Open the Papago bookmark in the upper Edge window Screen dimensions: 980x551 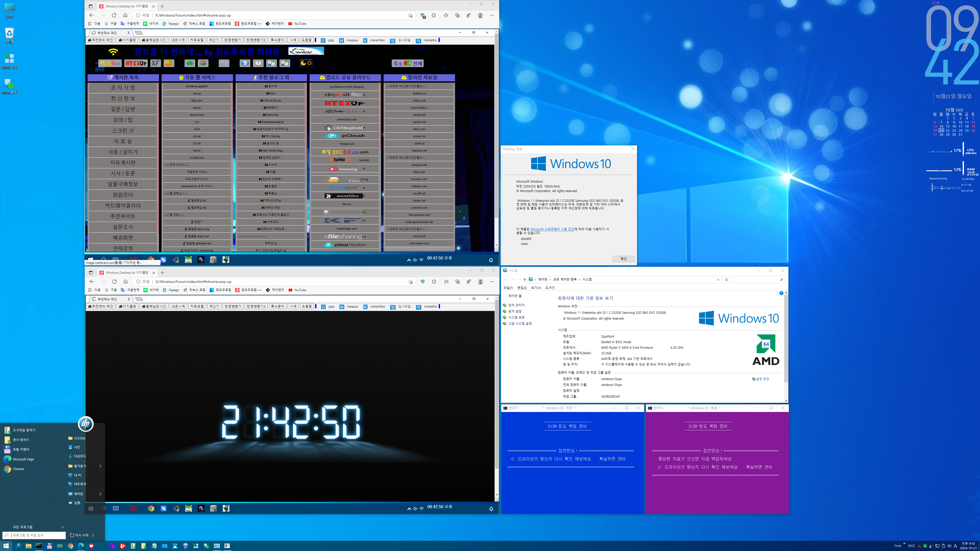click(x=171, y=23)
